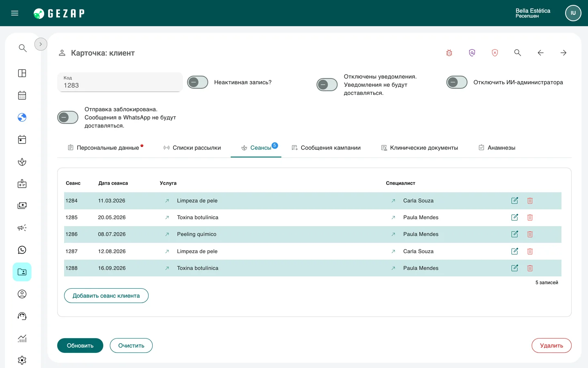
Task: Toggle 'Отправка заблокирована' WhatsApp switch
Action: click(x=68, y=117)
